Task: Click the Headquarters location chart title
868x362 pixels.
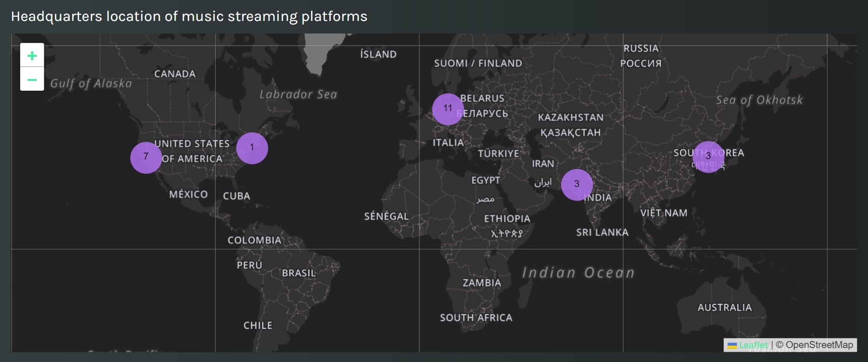Action: pyautogui.click(x=189, y=17)
